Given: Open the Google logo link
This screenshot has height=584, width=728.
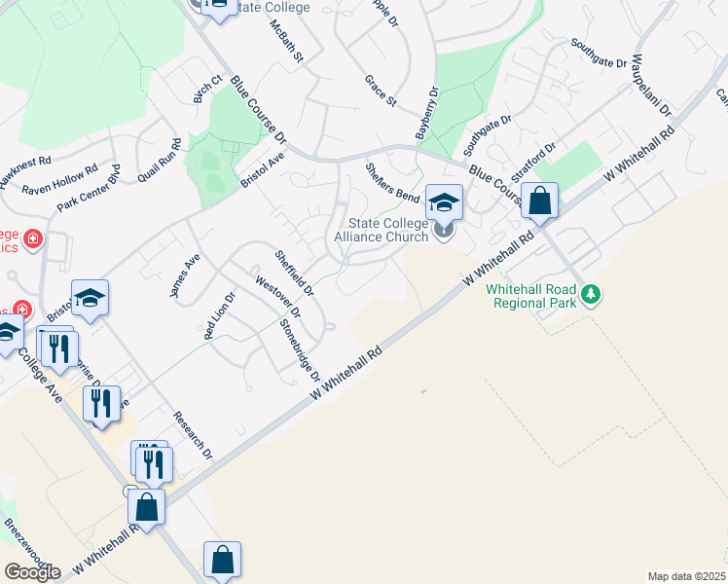Looking at the screenshot, I should click(x=32, y=572).
